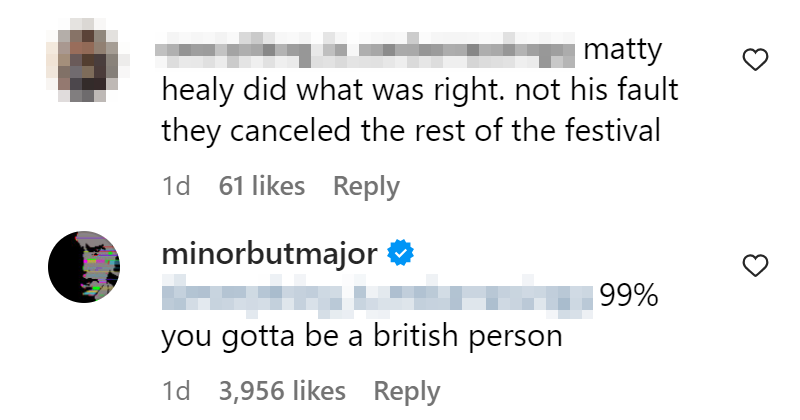The width and height of the screenshot is (800, 420).
Task: Click "you gotta be a british person" text
Action: (x=362, y=337)
